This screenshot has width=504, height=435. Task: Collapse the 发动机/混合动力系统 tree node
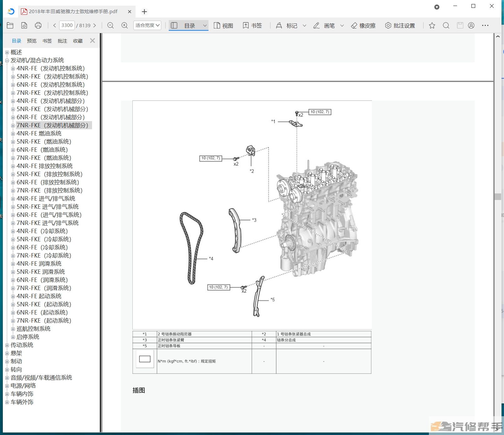[7, 60]
